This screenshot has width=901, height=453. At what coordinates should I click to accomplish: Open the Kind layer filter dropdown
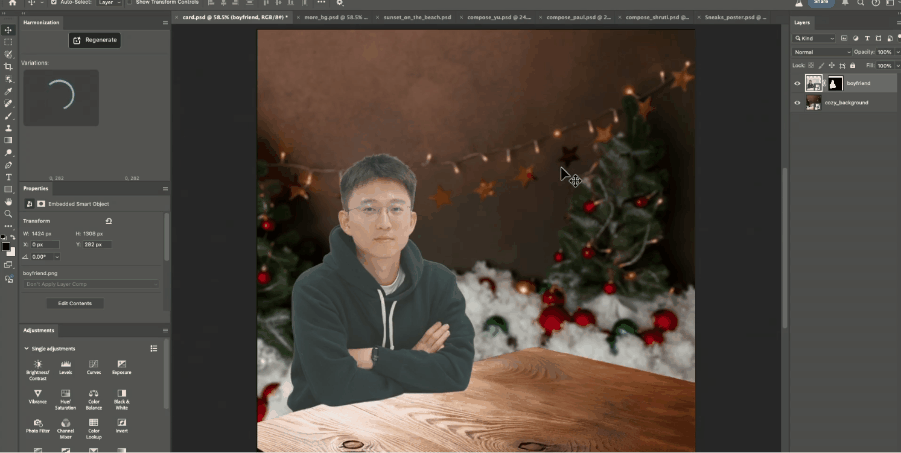click(x=815, y=38)
